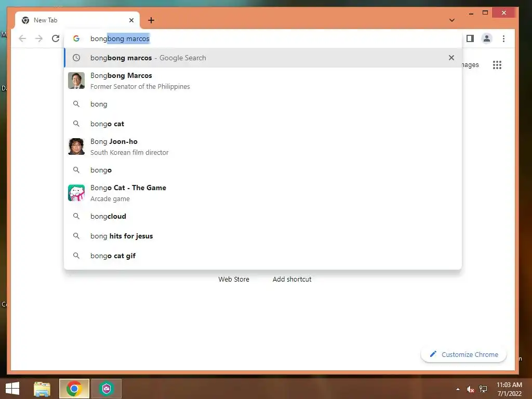Select Bongo Cat - The Game suggestion
The image size is (532, 399).
pyautogui.click(x=263, y=193)
